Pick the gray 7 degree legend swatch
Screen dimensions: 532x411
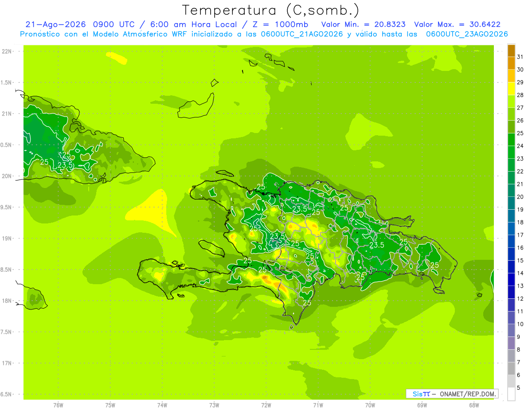pos(511,356)
